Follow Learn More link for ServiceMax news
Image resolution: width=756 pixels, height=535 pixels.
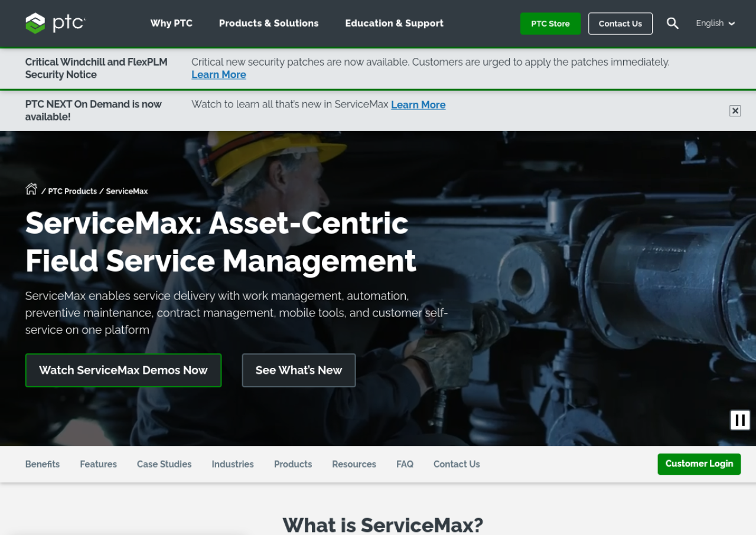tap(418, 105)
